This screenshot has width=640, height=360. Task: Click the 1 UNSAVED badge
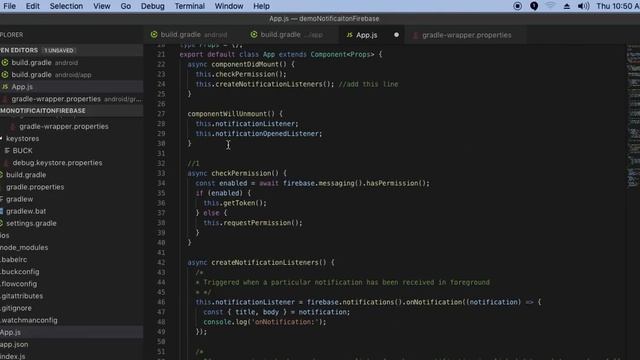click(x=59, y=50)
